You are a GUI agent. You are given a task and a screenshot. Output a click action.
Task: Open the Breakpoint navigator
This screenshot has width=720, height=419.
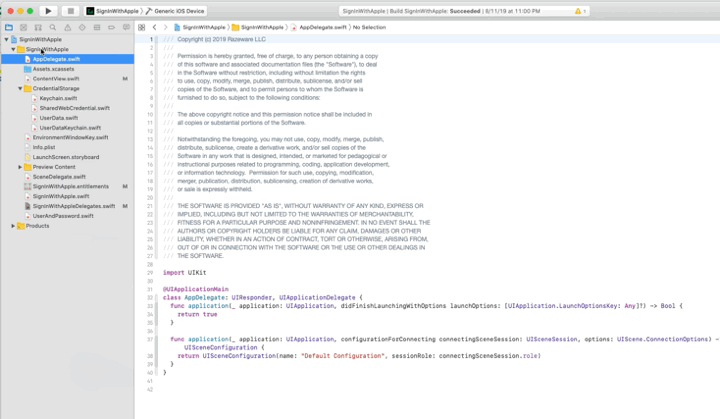coord(112,28)
